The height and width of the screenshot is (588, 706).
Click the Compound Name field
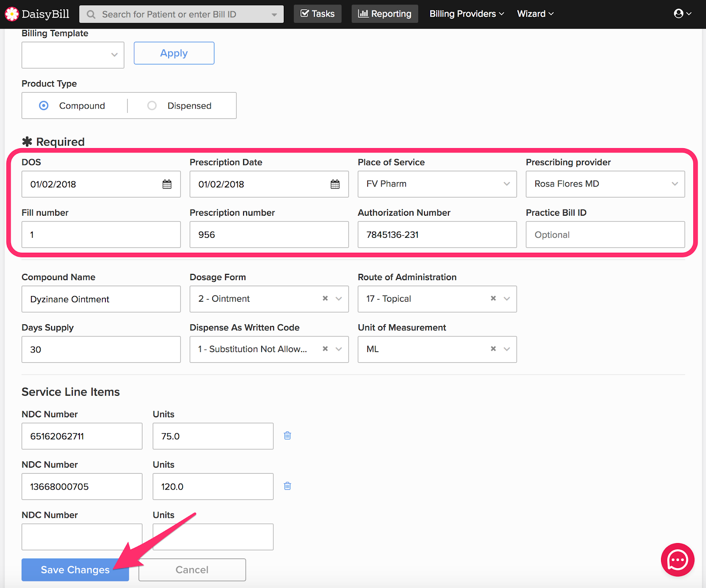(x=101, y=299)
